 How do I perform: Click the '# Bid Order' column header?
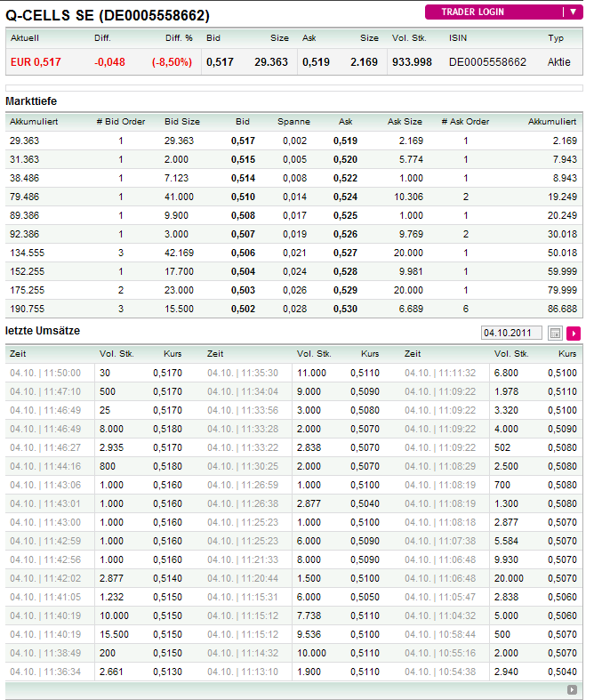tap(121, 121)
